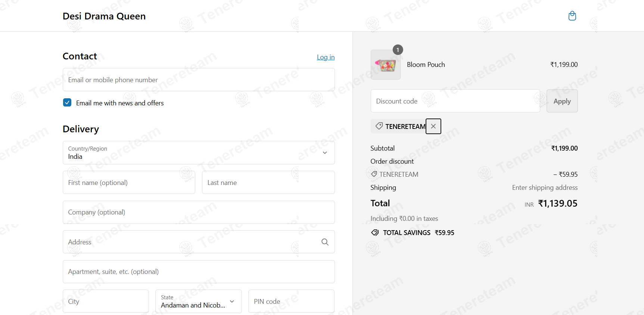Focus the Email or mobile phone field
644x315 pixels.
pos(199,80)
